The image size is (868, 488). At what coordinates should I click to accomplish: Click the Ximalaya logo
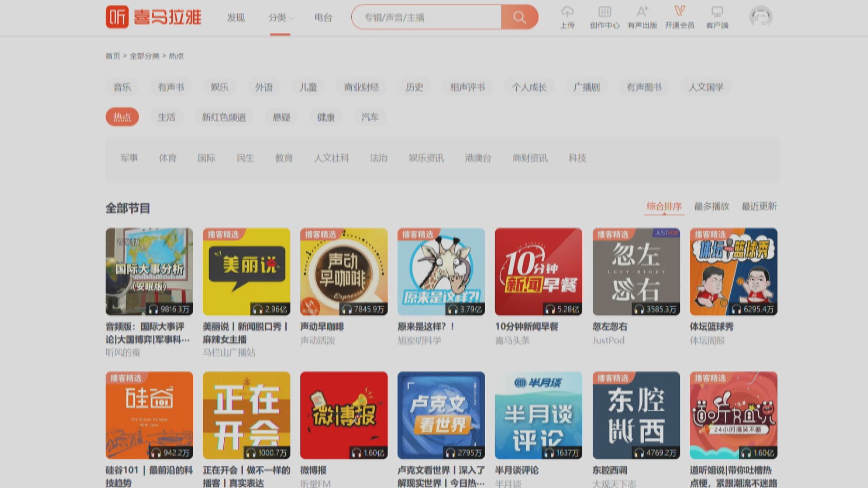tap(154, 17)
